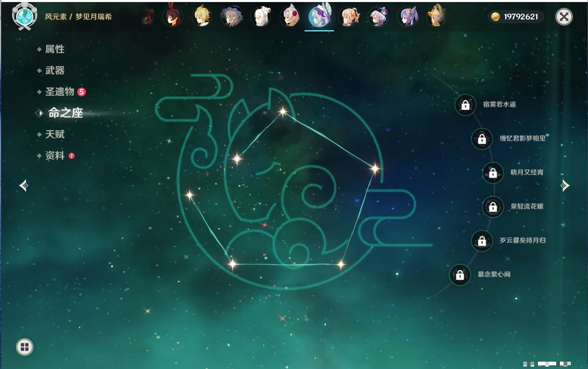This screenshot has height=369, width=588.
Task: Go to the previous character with the left arrow
Action: [x=24, y=186]
